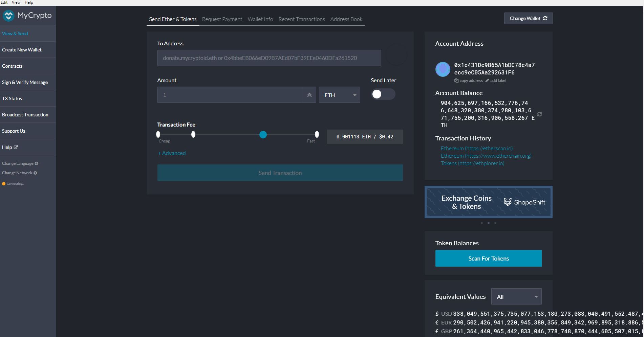Click the Change Network arrow icon
This screenshot has width=644, height=337.
tap(35, 173)
